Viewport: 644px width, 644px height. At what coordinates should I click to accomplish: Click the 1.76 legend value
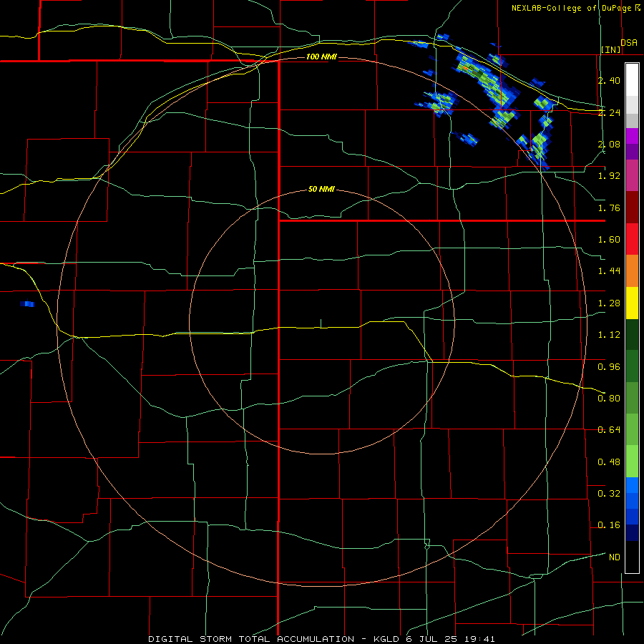pos(609,208)
